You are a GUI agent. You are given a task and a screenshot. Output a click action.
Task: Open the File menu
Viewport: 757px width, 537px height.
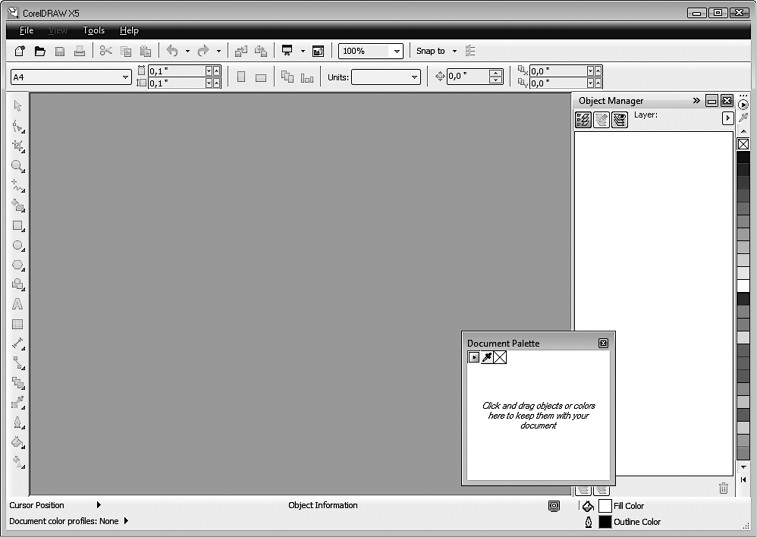[x=26, y=31]
